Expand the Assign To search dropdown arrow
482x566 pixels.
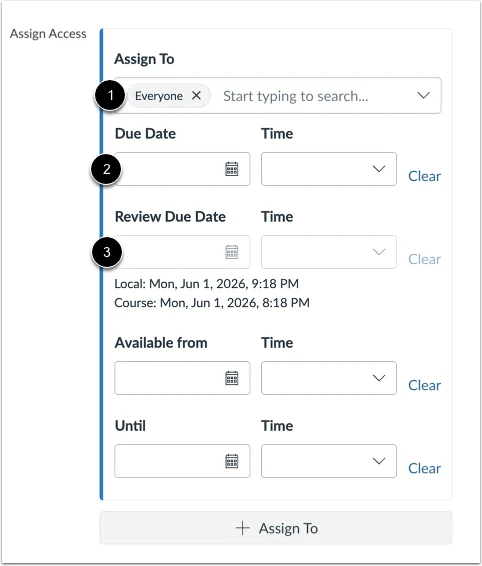pos(423,96)
